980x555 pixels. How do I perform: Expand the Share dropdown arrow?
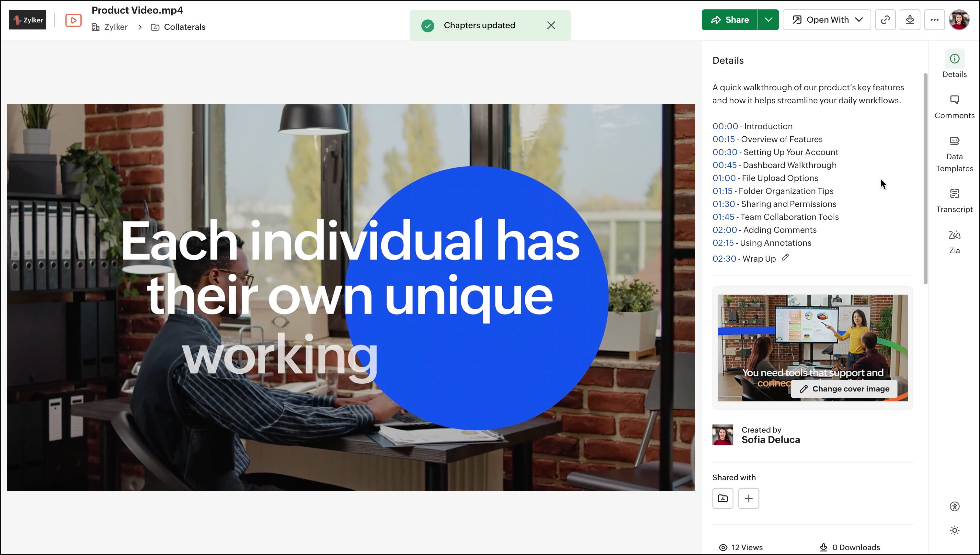click(x=768, y=20)
